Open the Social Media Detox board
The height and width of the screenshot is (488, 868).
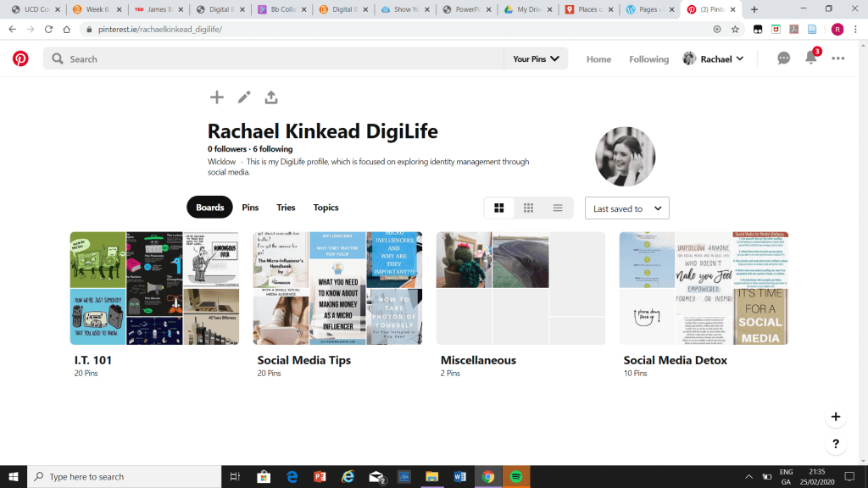tap(704, 288)
